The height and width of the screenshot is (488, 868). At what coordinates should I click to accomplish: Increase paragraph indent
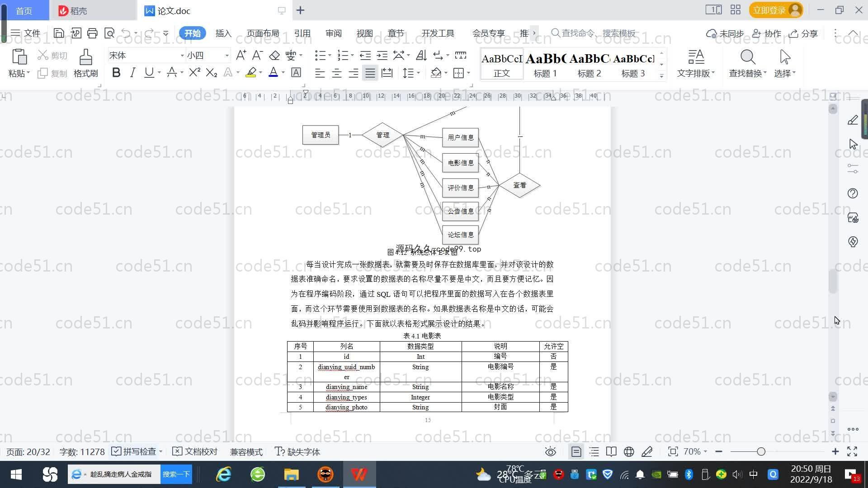click(x=382, y=55)
